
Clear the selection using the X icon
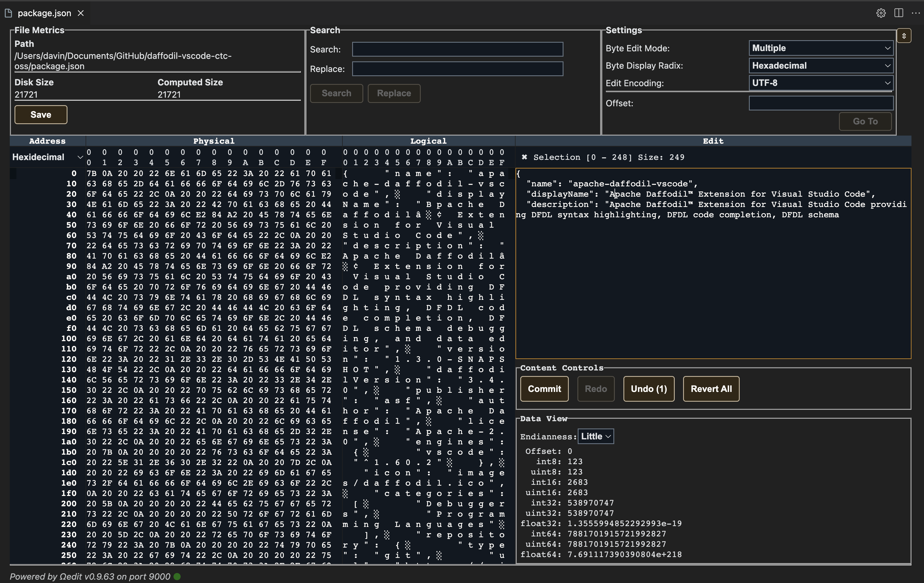click(x=524, y=157)
